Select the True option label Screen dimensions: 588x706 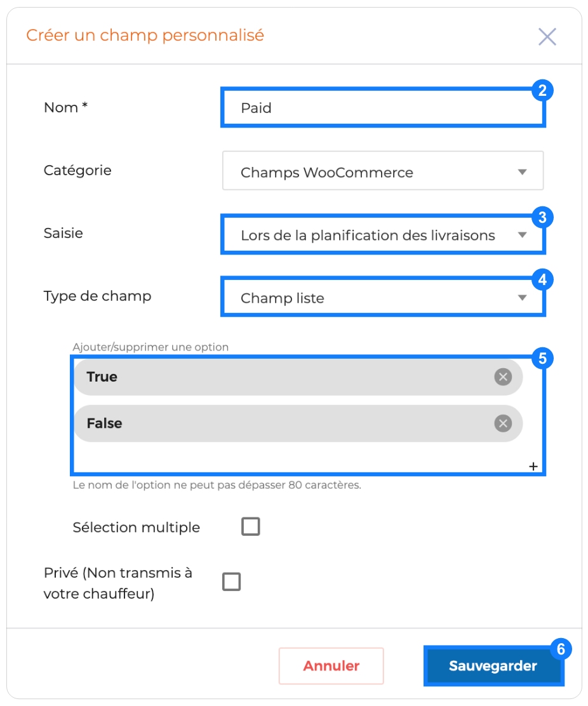click(102, 377)
